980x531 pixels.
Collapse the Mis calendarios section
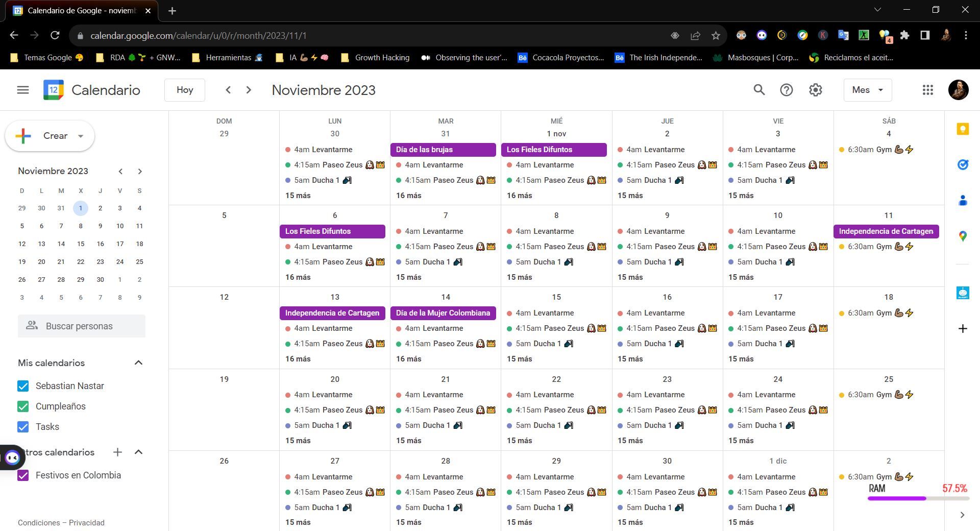(138, 363)
